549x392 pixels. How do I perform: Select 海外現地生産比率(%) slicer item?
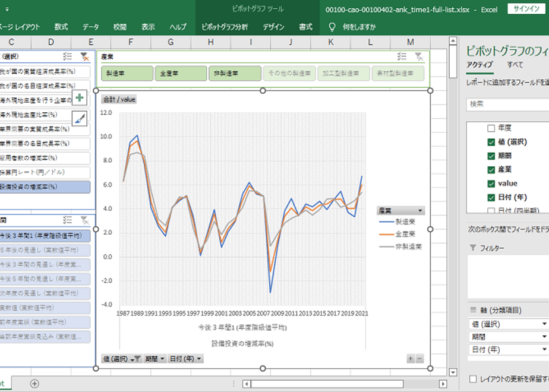pos(45,115)
